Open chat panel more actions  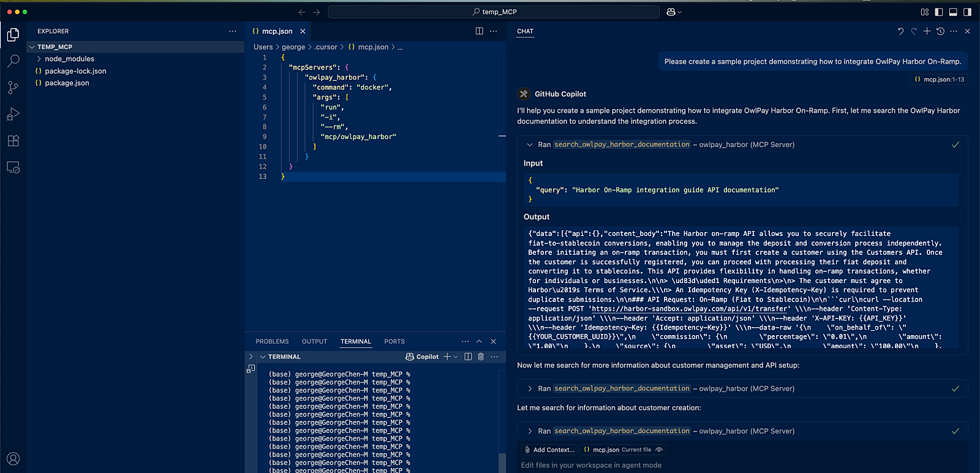pos(954,31)
